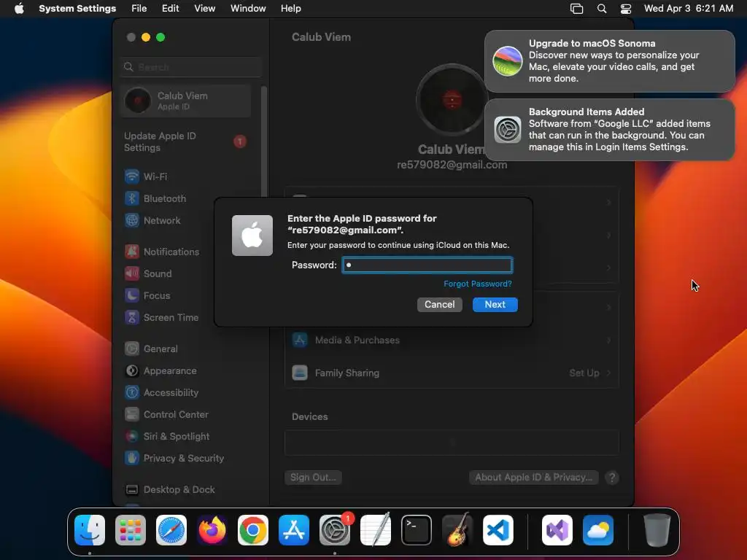Open Visual Studio purple icon in Dock
This screenshot has width=747, height=560.
point(557,530)
